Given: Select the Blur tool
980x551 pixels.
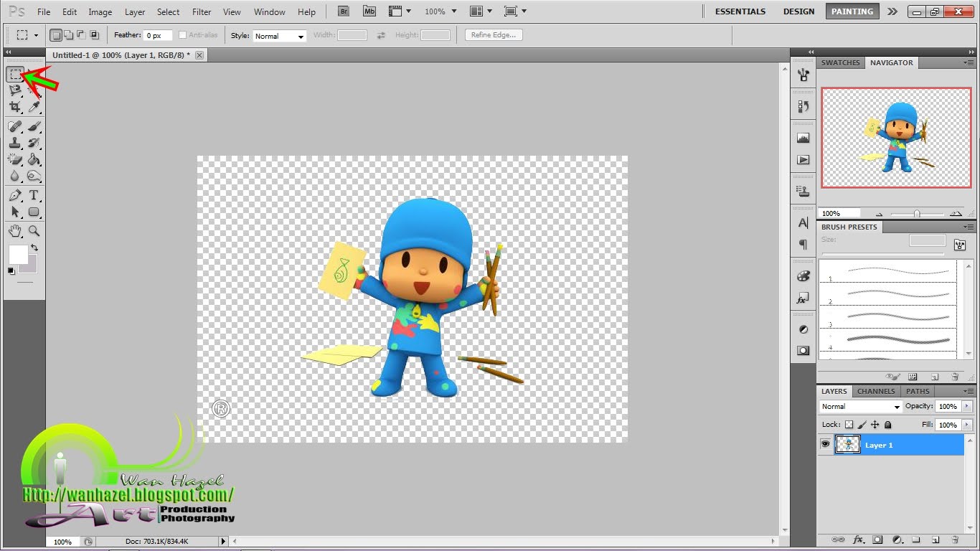Looking at the screenshot, I should pyautogui.click(x=15, y=176).
